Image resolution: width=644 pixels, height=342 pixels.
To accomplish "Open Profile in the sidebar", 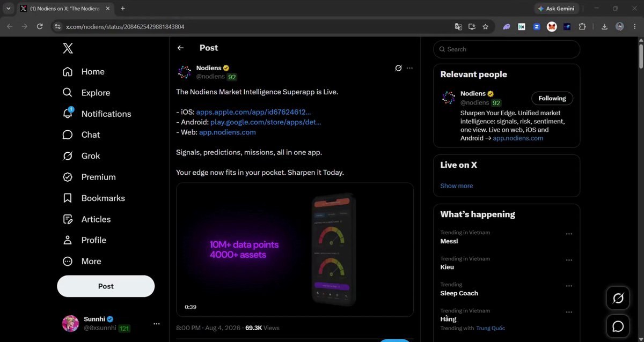I will click(85, 240).
